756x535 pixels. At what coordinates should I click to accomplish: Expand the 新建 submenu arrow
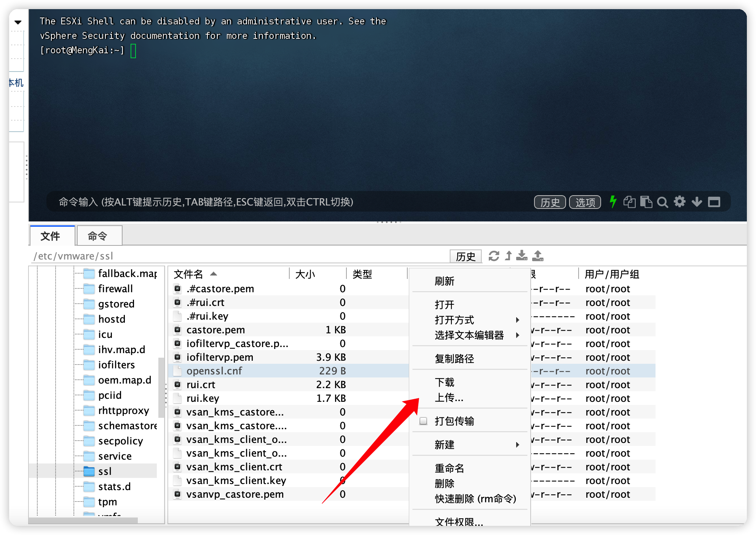(517, 445)
